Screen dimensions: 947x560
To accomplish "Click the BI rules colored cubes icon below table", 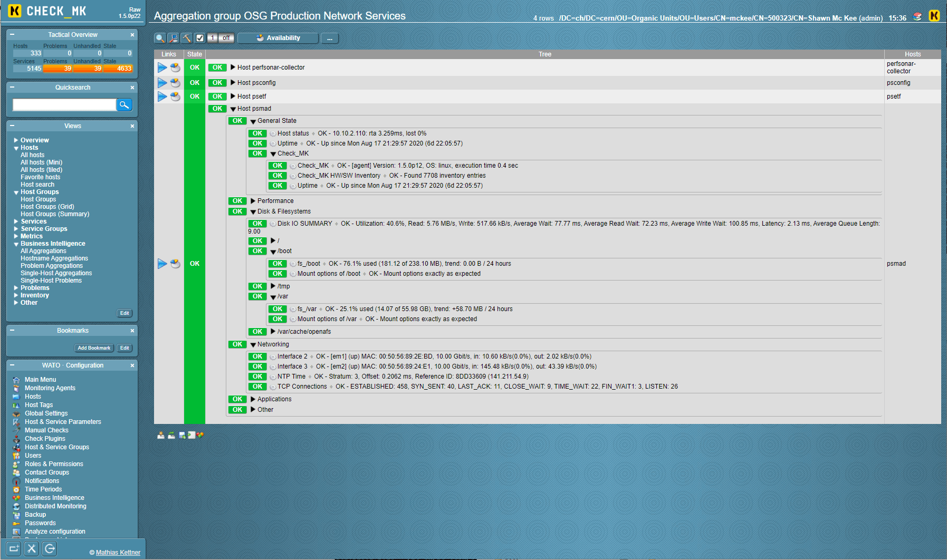I will (x=200, y=435).
